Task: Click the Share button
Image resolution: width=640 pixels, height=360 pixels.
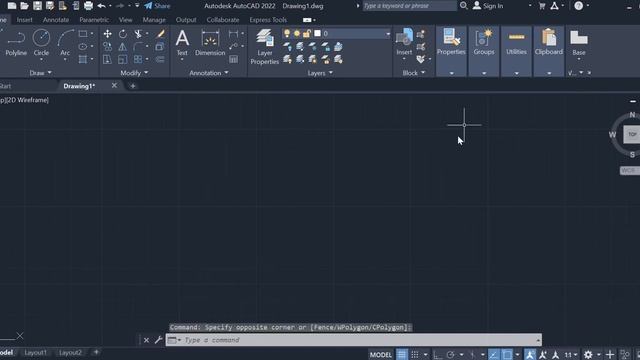Action: pos(157,6)
